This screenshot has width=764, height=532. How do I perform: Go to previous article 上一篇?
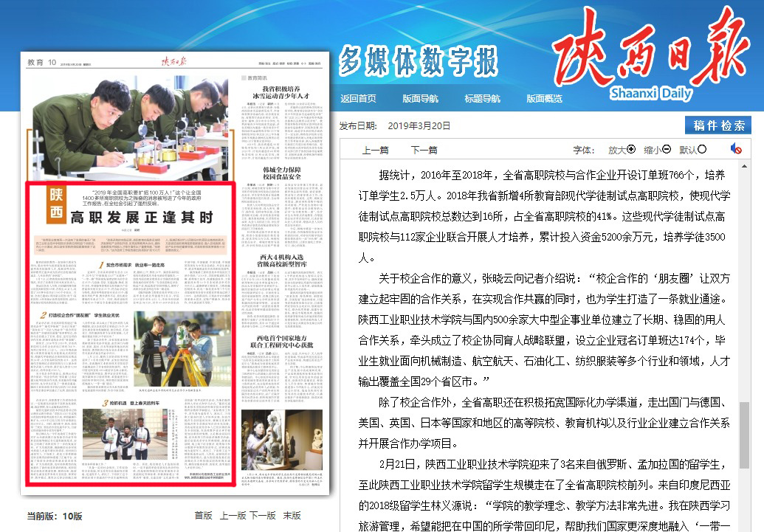[375, 150]
